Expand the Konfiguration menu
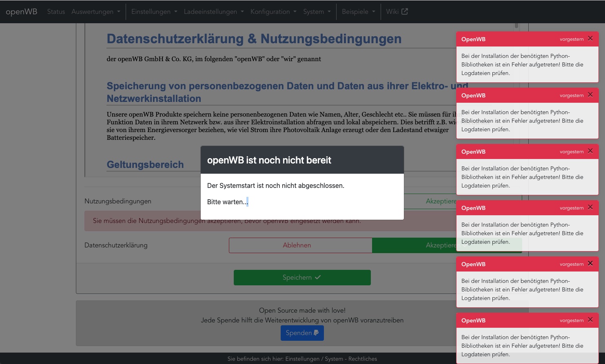The image size is (605, 364). pyautogui.click(x=273, y=11)
